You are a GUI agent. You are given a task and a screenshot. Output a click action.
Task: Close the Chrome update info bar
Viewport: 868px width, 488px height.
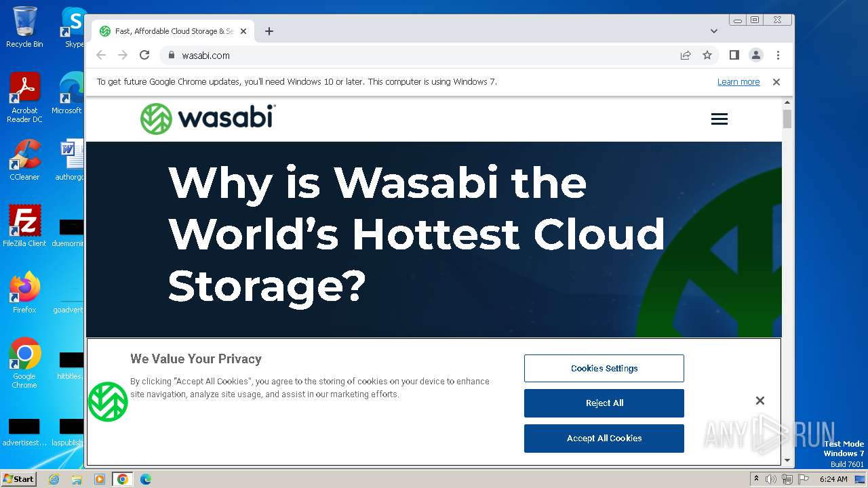tap(776, 82)
